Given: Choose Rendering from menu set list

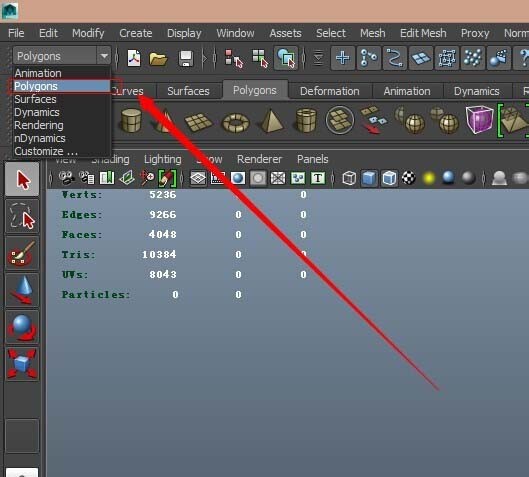Looking at the screenshot, I should point(39,125).
